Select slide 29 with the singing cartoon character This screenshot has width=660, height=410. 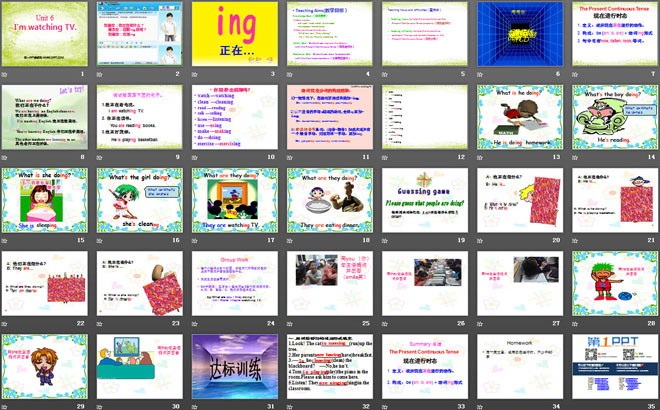pos(45,367)
